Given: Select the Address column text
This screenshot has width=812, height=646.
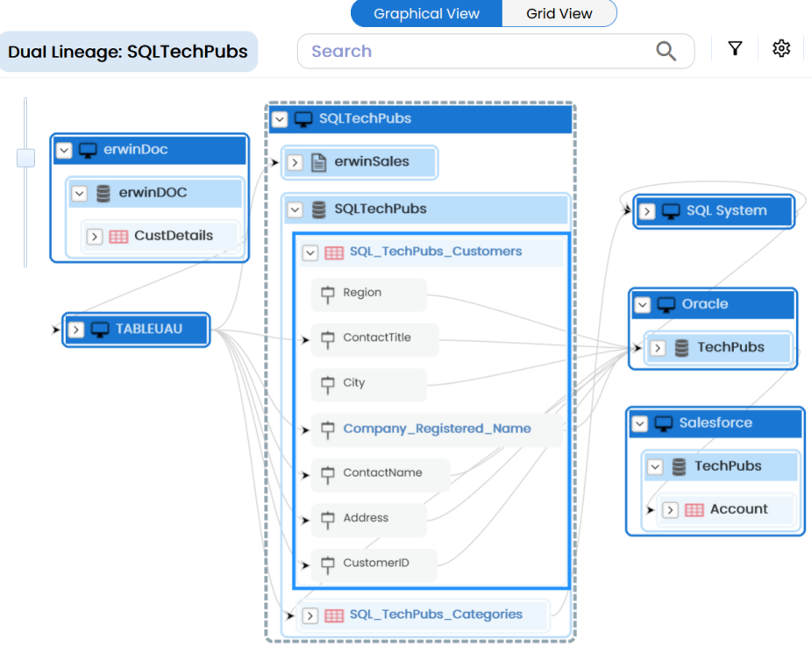Looking at the screenshot, I should click(x=366, y=518).
